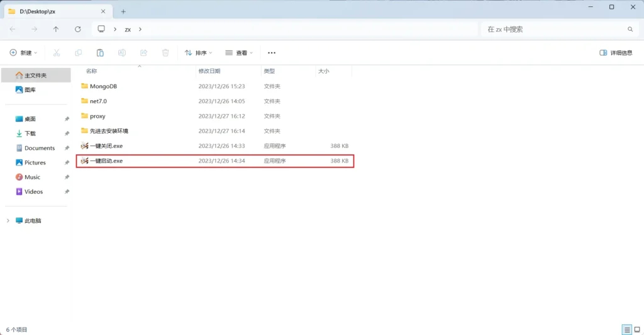Click the 一键启动.exe application icon
The image size is (644, 335).
pyautogui.click(x=85, y=161)
